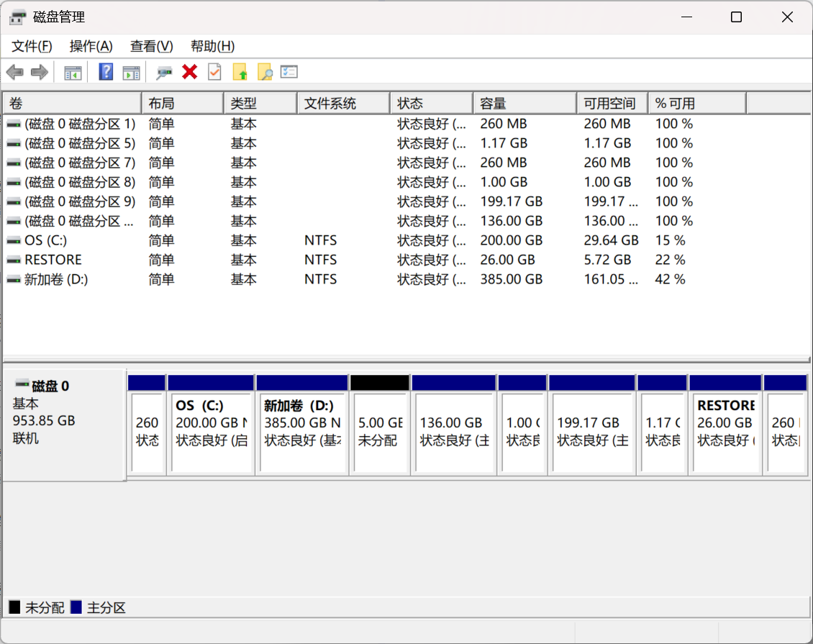Maximize the Disk Management window

coord(736,17)
